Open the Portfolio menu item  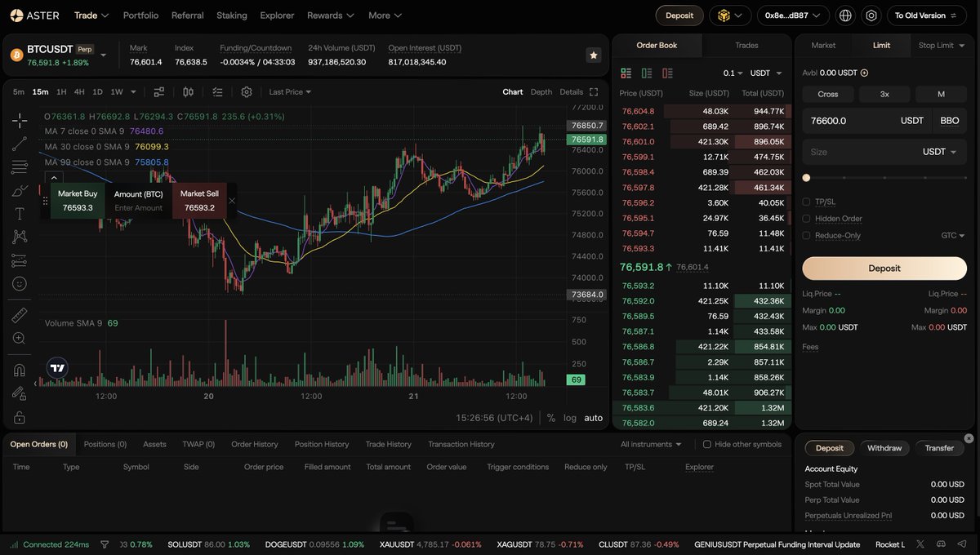140,16
